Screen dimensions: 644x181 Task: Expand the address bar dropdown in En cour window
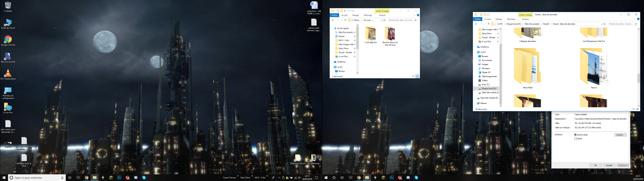coord(381,20)
